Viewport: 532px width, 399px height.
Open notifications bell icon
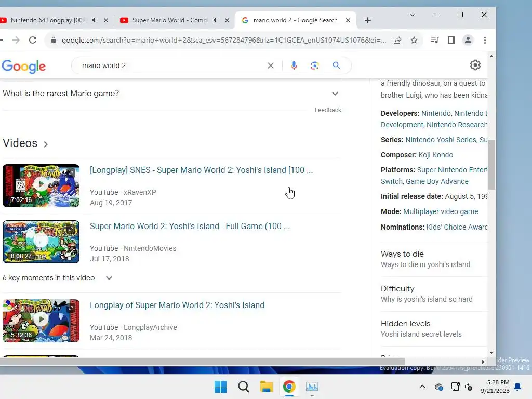[x=518, y=387]
